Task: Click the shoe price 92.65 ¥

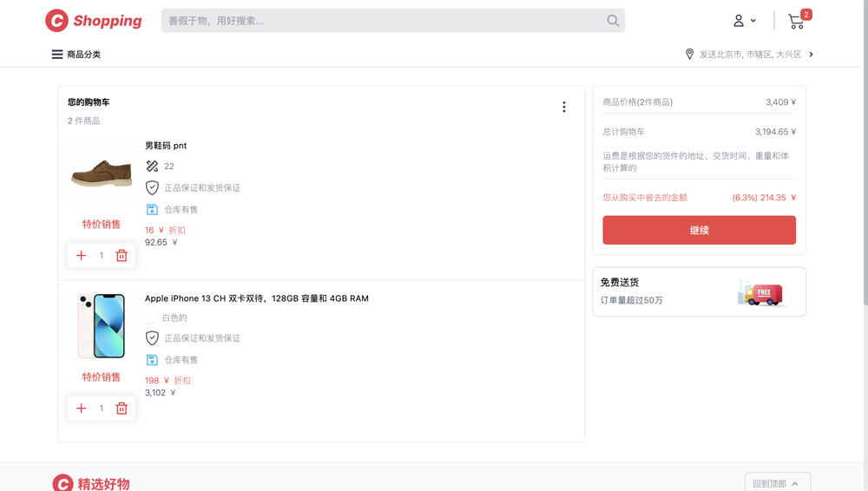Action: click(x=161, y=242)
